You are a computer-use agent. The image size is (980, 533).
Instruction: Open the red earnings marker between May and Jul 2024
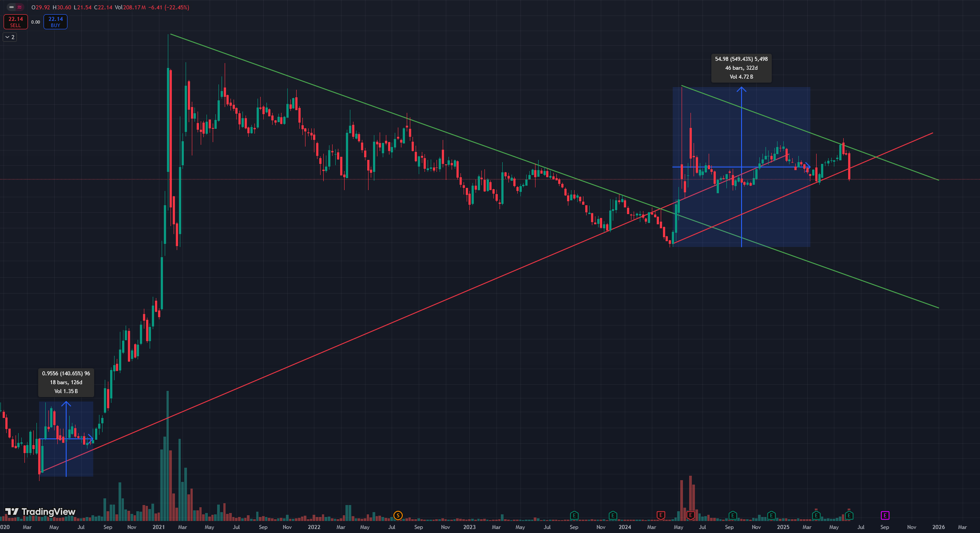coord(690,515)
